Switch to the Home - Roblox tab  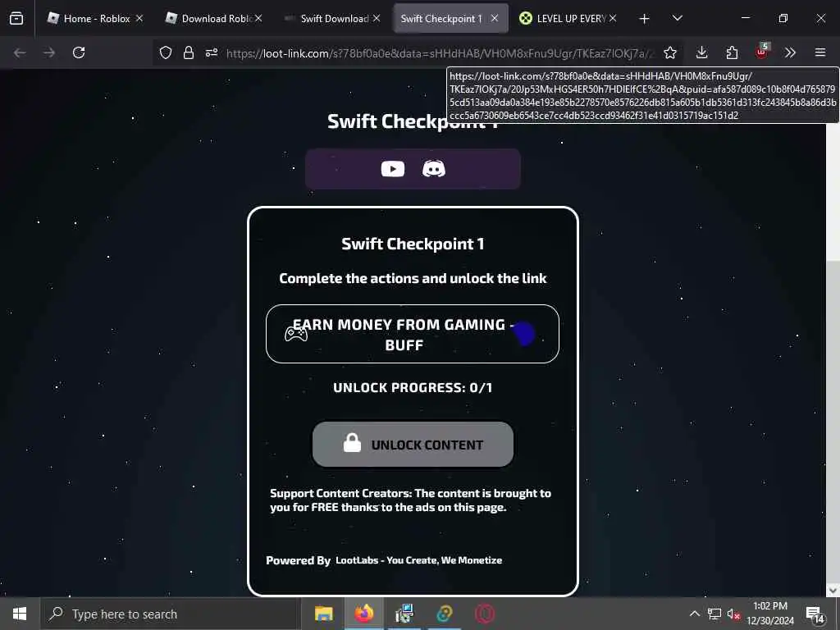tap(89, 18)
